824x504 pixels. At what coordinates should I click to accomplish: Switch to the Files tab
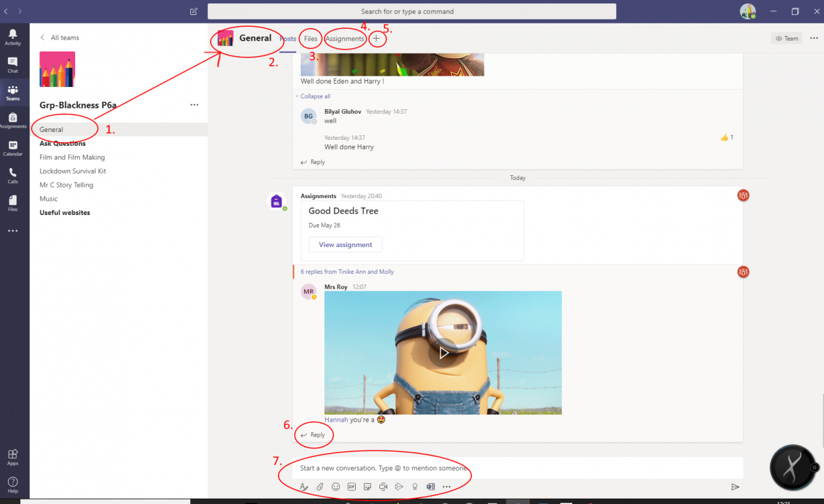[311, 39]
